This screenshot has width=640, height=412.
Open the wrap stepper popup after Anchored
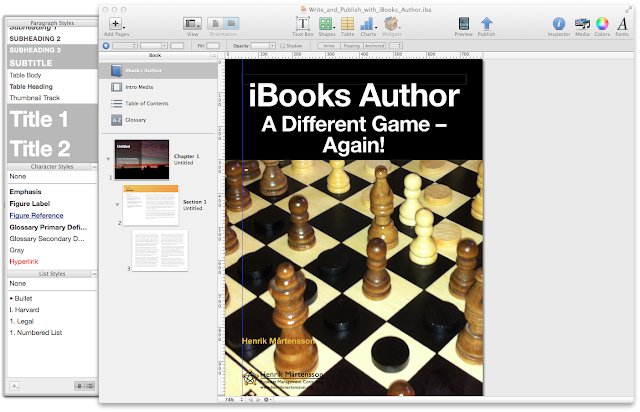click(396, 46)
